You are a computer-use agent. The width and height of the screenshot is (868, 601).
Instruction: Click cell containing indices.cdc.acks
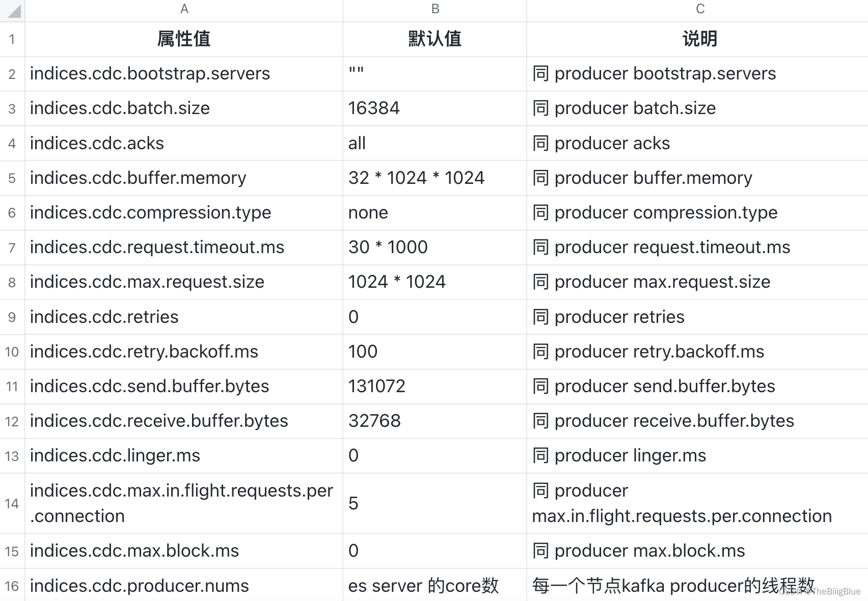(x=97, y=144)
